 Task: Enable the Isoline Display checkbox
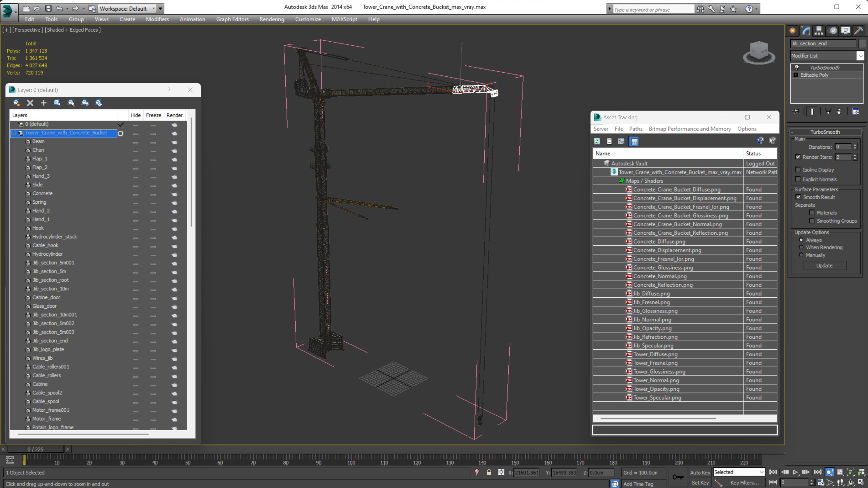(x=798, y=170)
